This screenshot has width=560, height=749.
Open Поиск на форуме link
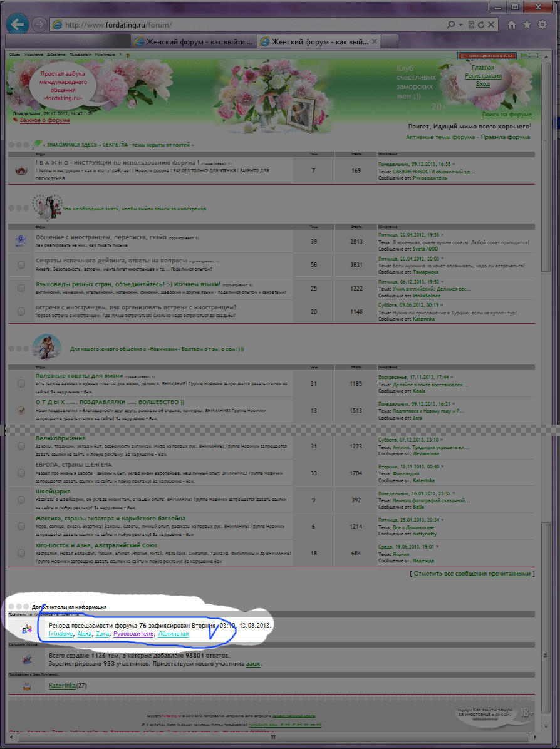point(507,115)
